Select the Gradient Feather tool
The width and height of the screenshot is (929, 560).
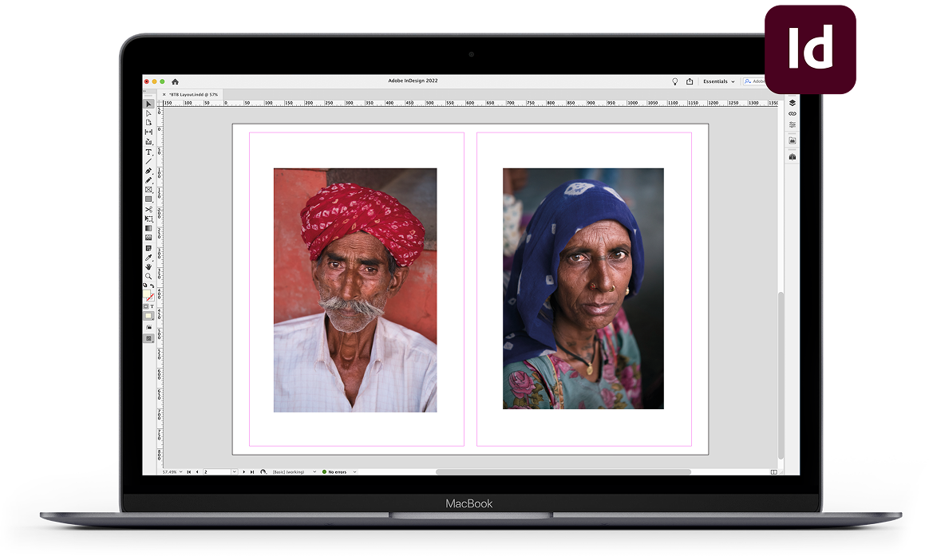click(x=148, y=238)
